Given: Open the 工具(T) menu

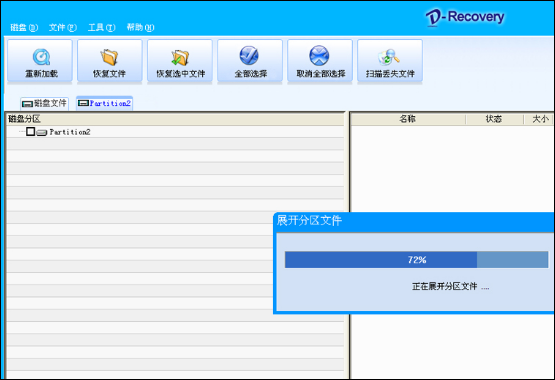Looking at the screenshot, I should click(102, 27).
